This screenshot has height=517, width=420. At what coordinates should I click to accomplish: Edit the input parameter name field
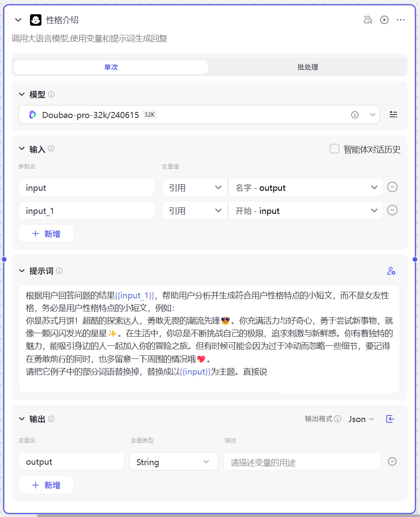pos(86,188)
